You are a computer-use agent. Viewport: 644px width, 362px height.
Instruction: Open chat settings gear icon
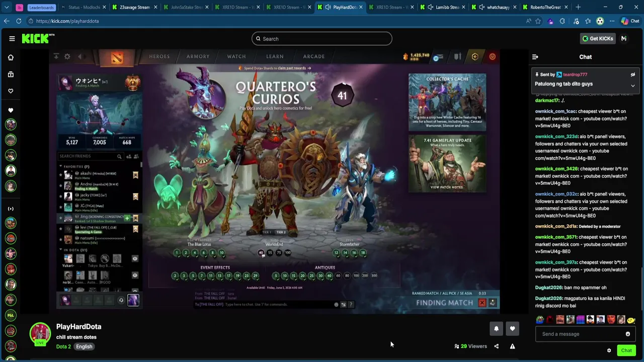click(609, 350)
